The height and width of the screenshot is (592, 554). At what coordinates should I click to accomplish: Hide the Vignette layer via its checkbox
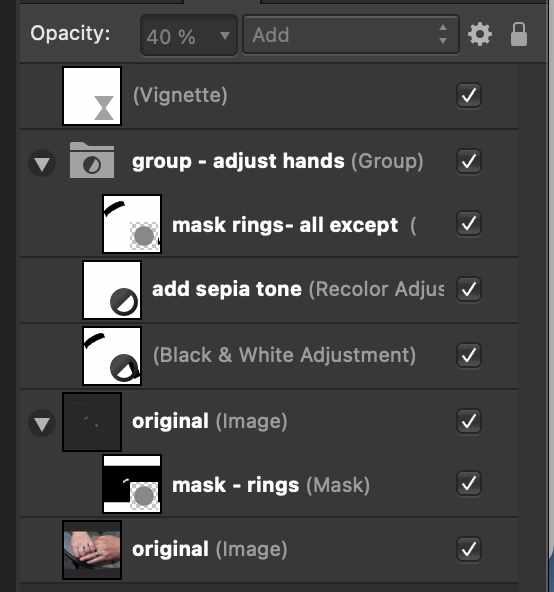(x=468, y=95)
